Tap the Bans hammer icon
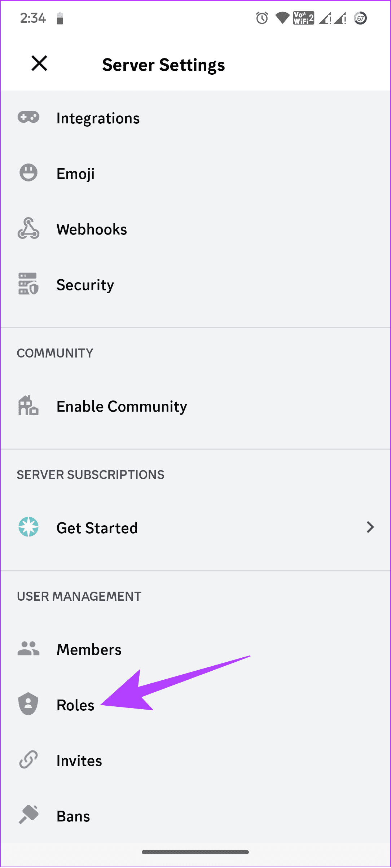The width and height of the screenshot is (391, 868). point(28,815)
